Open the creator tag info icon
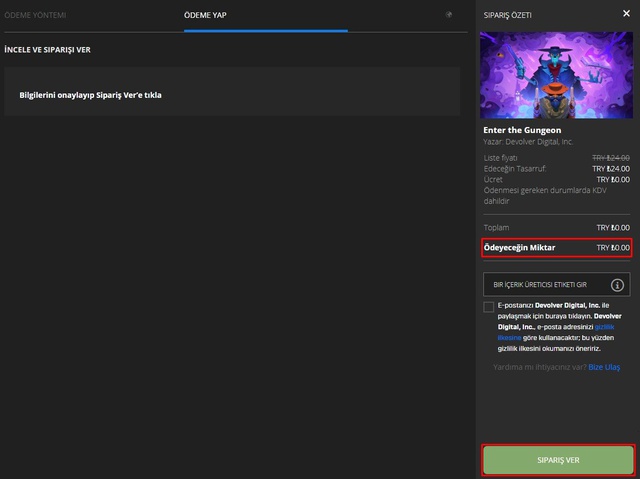The height and width of the screenshot is (479, 640). (x=617, y=285)
